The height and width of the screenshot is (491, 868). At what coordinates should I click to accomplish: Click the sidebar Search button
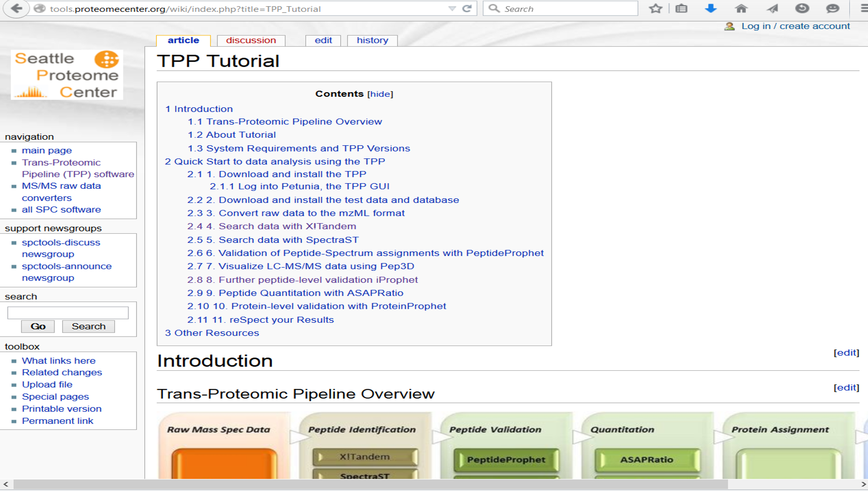pos(88,327)
